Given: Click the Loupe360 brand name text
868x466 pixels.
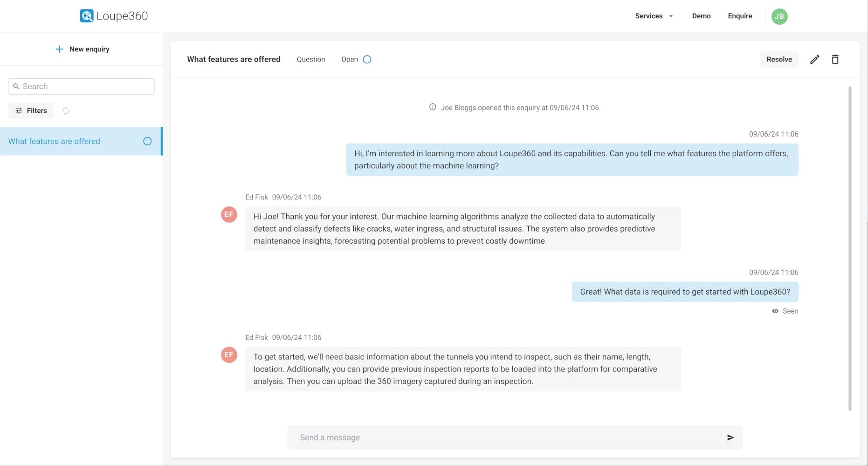Looking at the screenshot, I should tap(122, 16).
